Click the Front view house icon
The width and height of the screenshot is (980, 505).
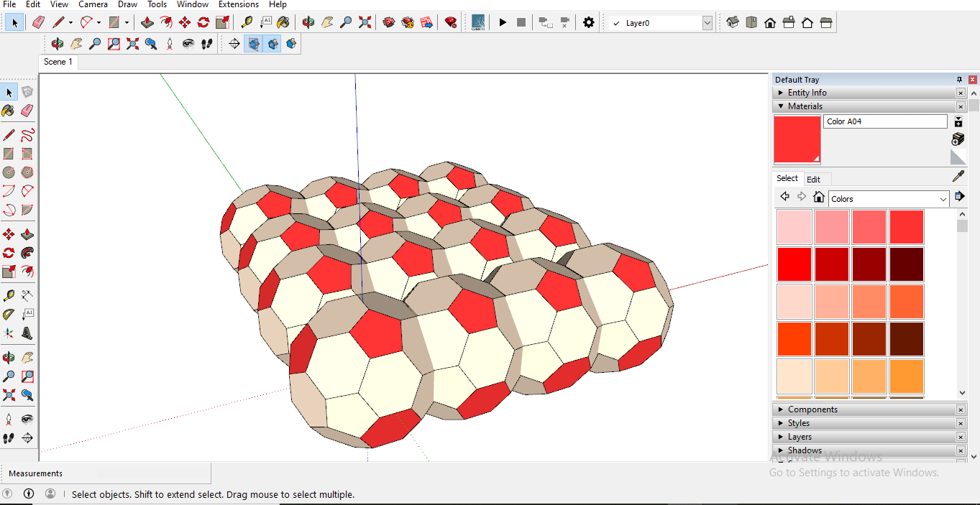click(x=770, y=22)
